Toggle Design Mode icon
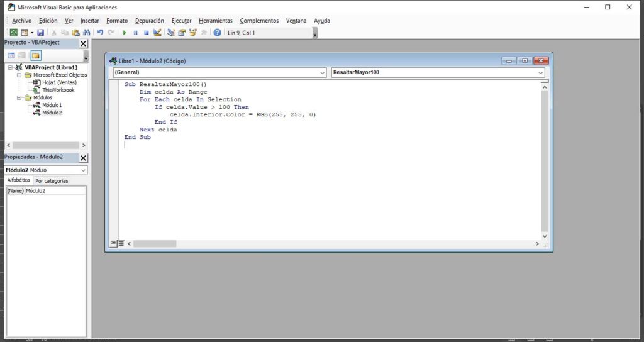This screenshot has height=342, width=644. click(157, 33)
